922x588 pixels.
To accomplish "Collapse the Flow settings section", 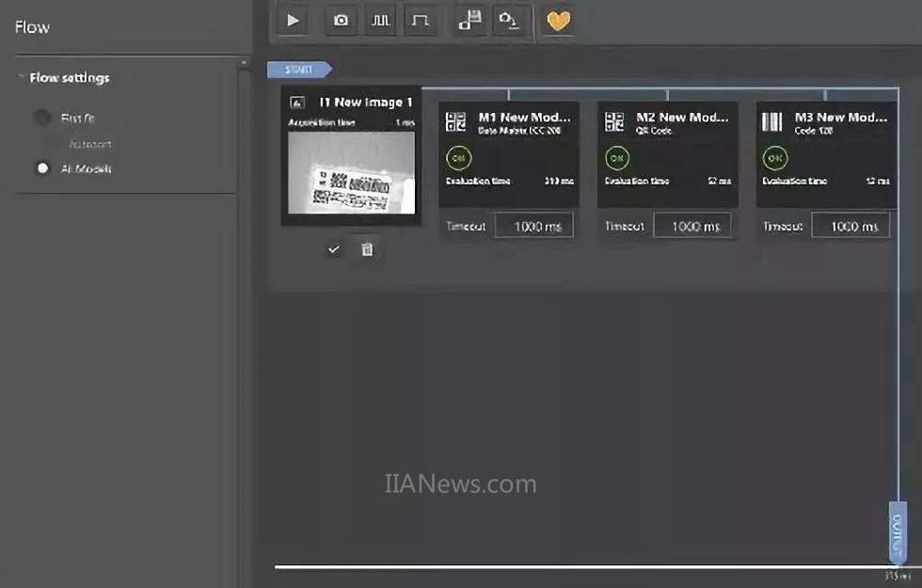I will (21, 78).
